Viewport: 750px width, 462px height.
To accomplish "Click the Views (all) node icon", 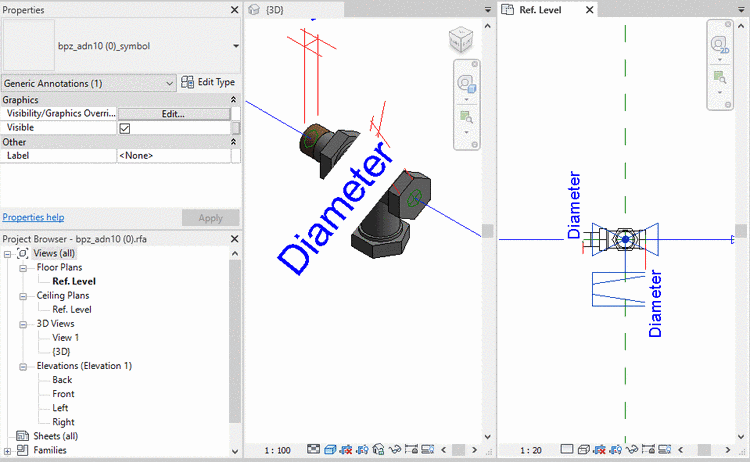I will 22,253.
